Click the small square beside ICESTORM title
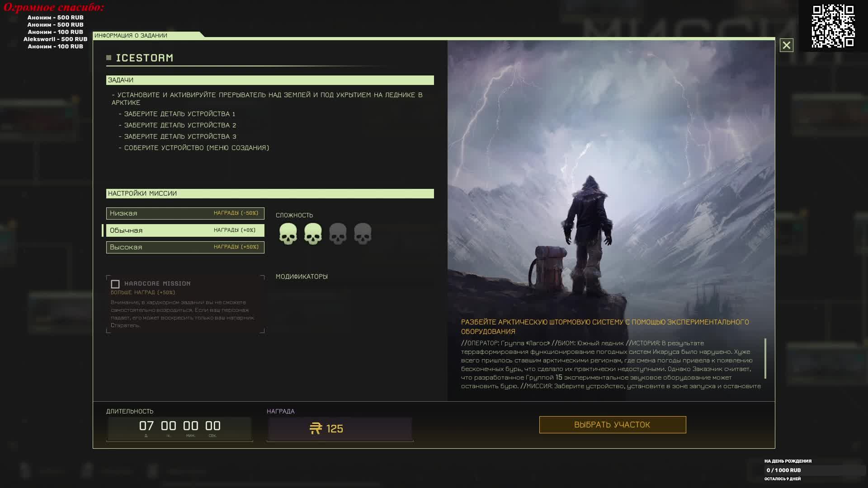The image size is (868, 488). pyautogui.click(x=108, y=58)
